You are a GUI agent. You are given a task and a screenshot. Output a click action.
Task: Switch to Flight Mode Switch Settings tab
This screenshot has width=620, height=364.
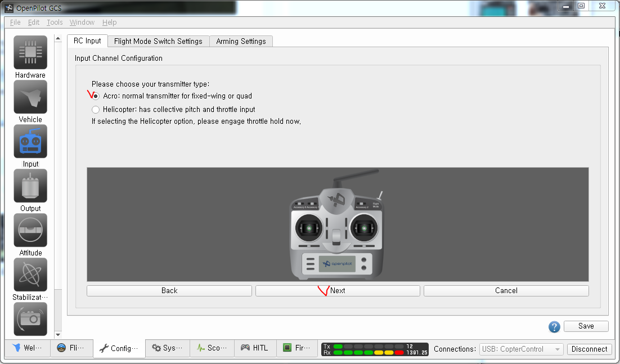tap(158, 41)
